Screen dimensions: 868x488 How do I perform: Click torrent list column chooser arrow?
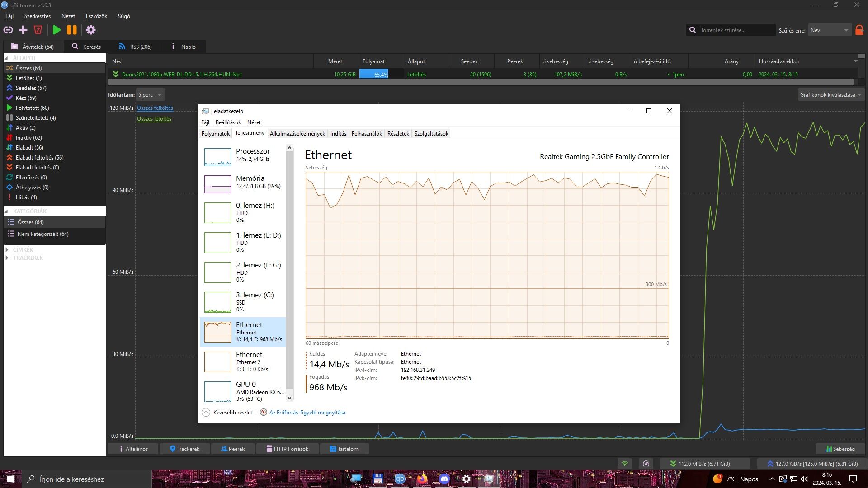[855, 61]
